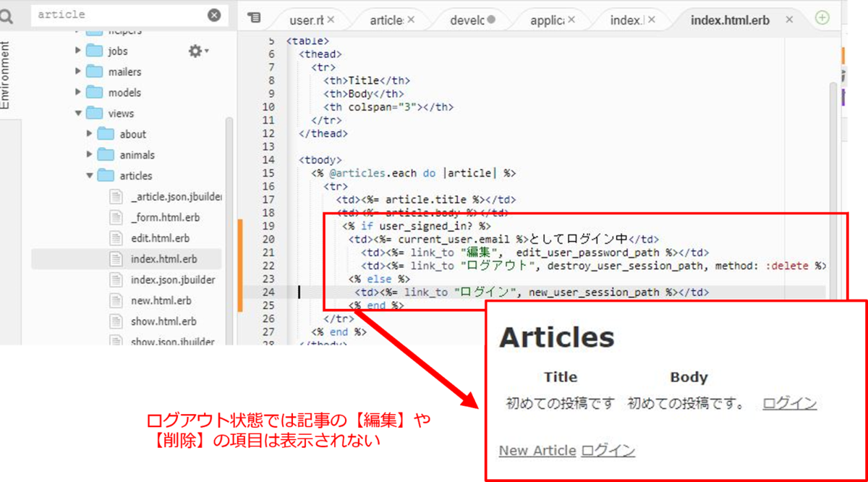Viewport: 868px width, 482px height.
Task: Expand the models folder arrow
Action: pyautogui.click(x=78, y=93)
